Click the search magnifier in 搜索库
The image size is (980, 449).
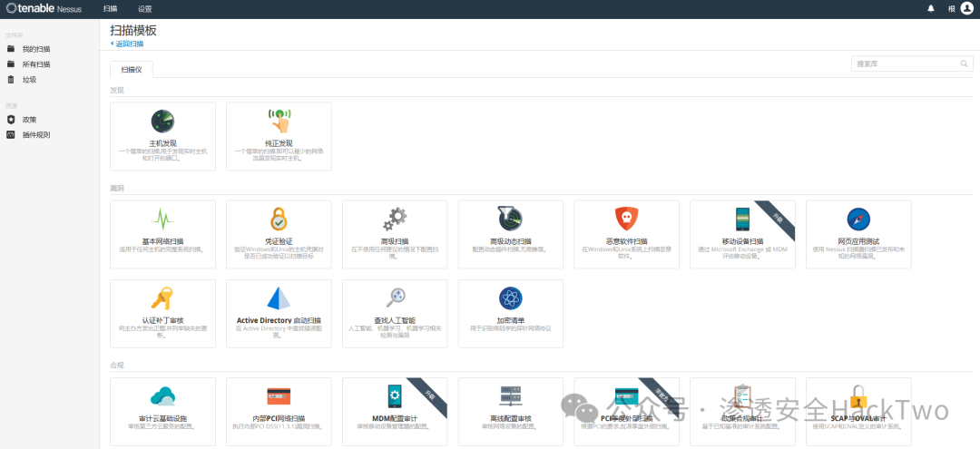click(965, 63)
